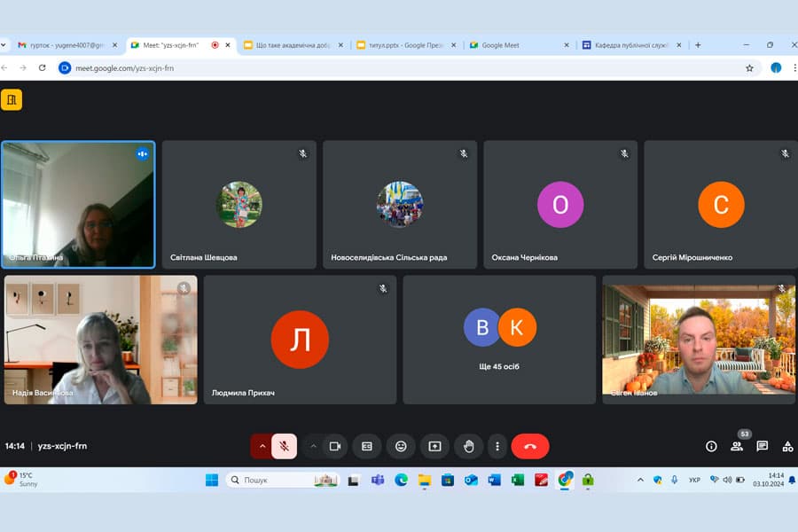Open more options three-dot menu

pos(497,447)
